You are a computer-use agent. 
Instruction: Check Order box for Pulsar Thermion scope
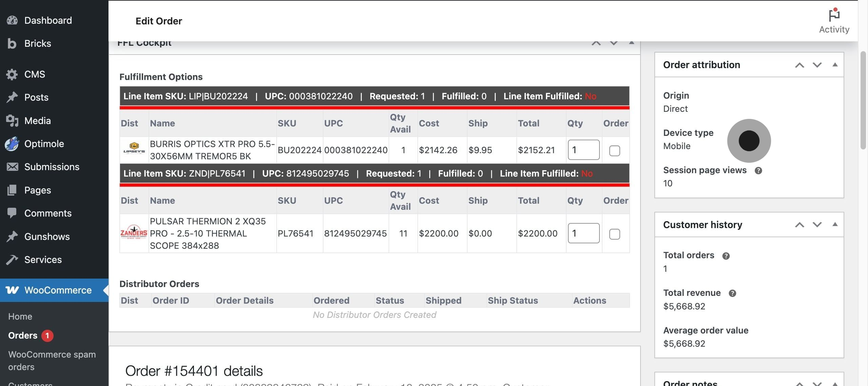pos(614,234)
